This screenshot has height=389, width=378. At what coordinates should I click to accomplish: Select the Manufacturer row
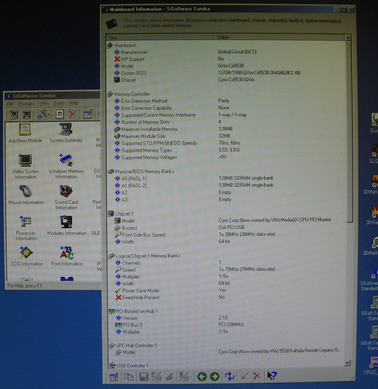coord(227,52)
